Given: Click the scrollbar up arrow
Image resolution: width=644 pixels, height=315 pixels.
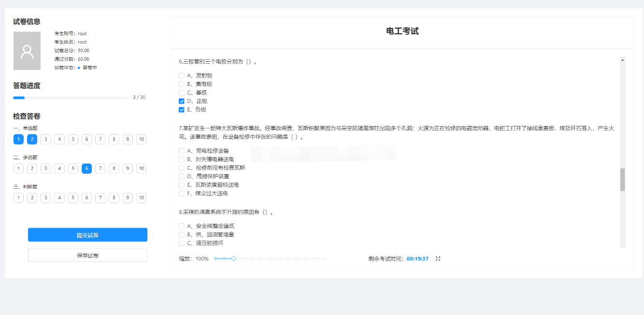Looking at the screenshot, I should point(622,60).
